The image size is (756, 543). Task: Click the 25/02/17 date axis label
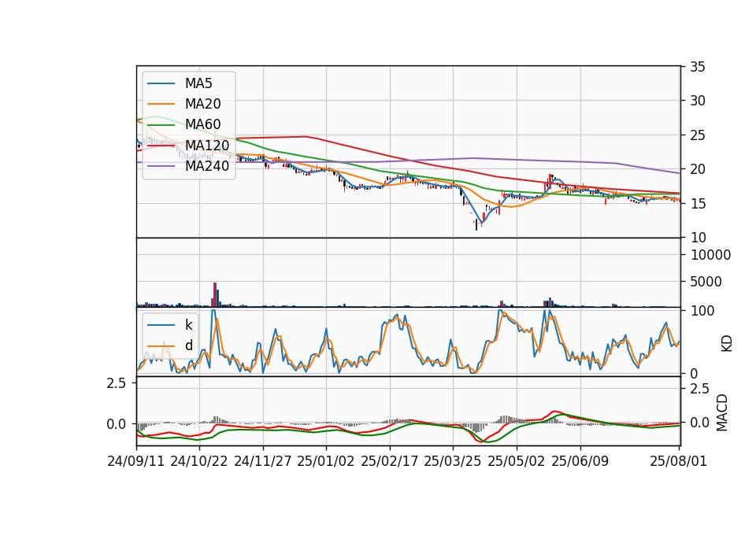pos(390,461)
